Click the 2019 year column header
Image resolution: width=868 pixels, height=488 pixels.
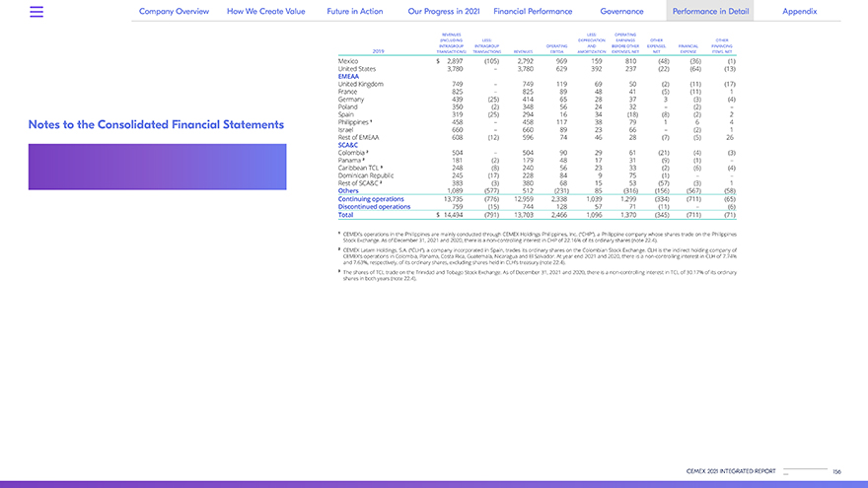click(x=379, y=51)
